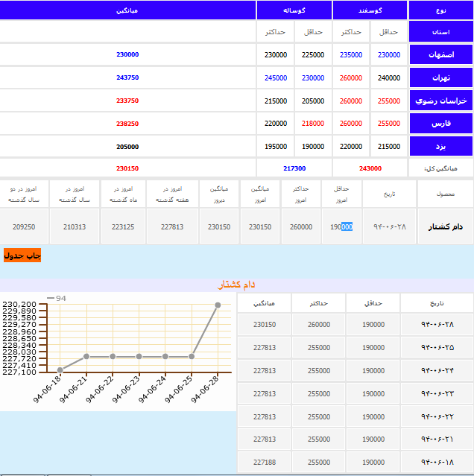Viewport: 474px width, 476px height.
Task: Click the chart data point for 94-06-18
Action: click(x=60, y=370)
